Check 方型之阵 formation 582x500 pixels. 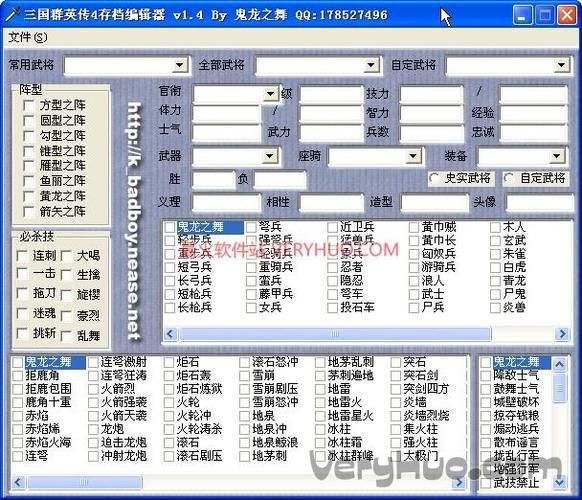29,105
